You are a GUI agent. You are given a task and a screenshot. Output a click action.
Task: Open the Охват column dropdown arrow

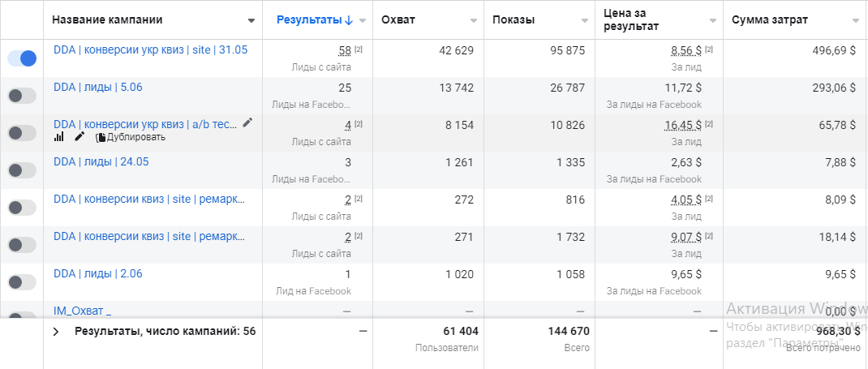pyautogui.click(x=473, y=20)
